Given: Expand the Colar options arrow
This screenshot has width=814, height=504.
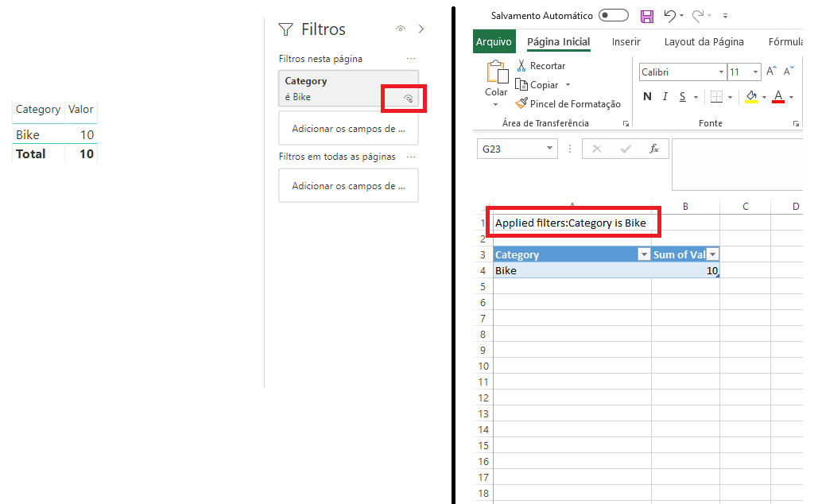Looking at the screenshot, I should point(496,105).
